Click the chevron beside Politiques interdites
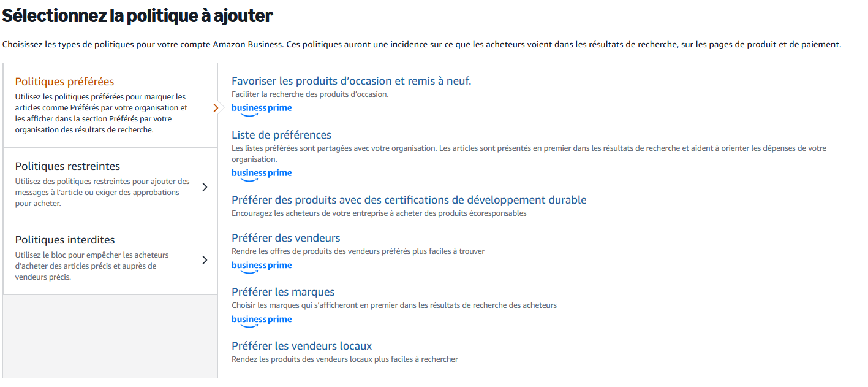Viewport: 868px width, 387px height. [x=205, y=259]
